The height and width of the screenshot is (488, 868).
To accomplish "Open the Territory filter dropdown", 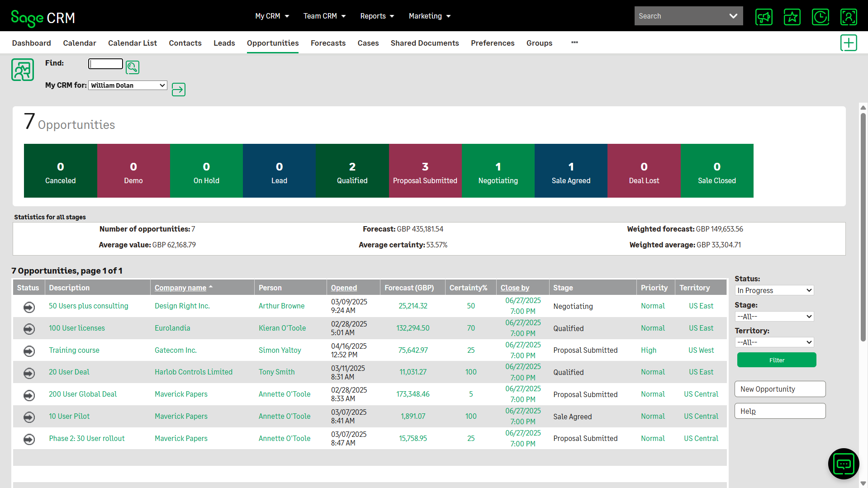I will (774, 342).
